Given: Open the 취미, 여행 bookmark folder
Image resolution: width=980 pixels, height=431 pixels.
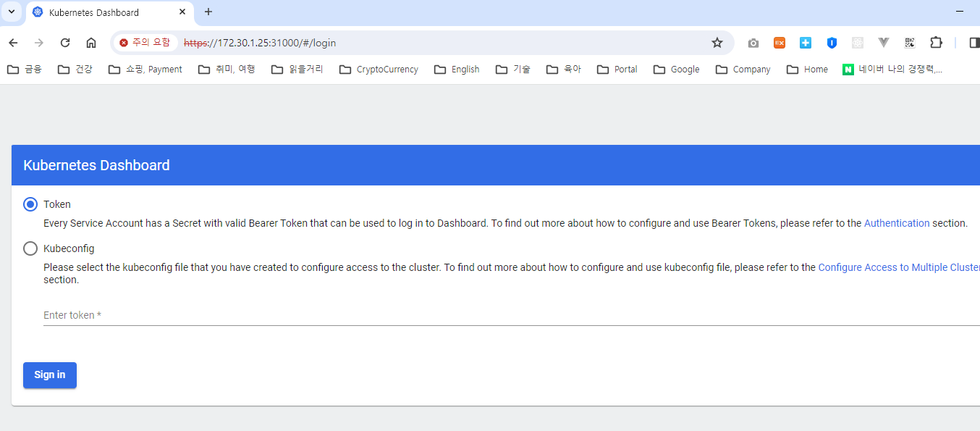Looking at the screenshot, I should tap(227, 70).
